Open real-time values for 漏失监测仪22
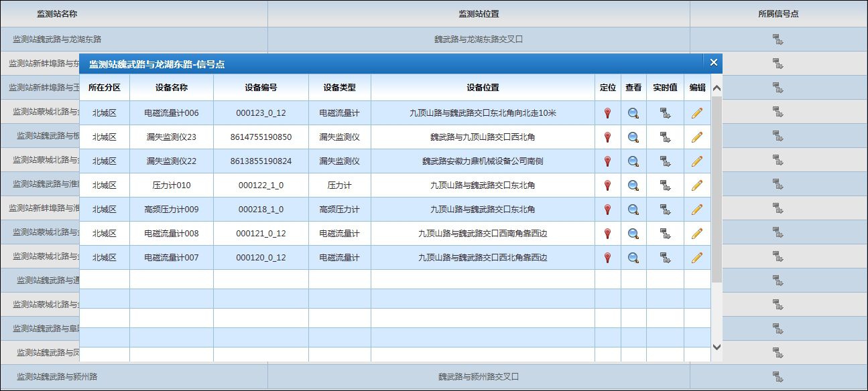Image resolution: width=868 pixels, height=391 pixels. pyautogui.click(x=665, y=161)
